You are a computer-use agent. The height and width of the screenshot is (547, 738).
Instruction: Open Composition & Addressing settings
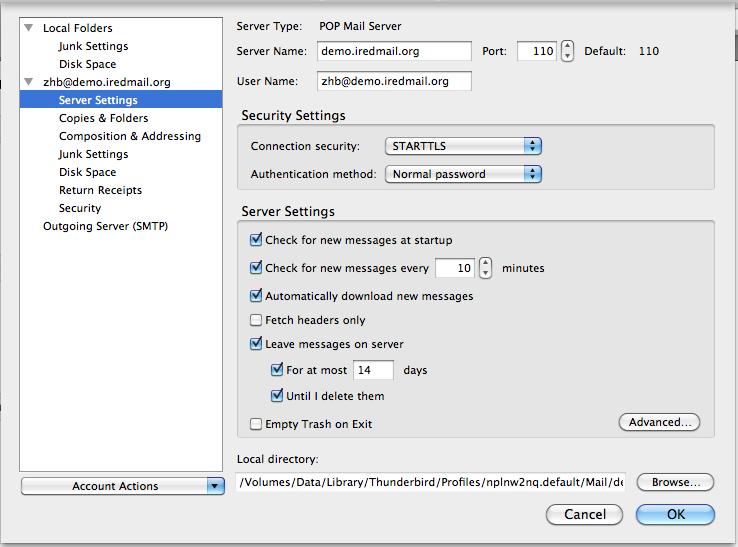pos(130,136)
